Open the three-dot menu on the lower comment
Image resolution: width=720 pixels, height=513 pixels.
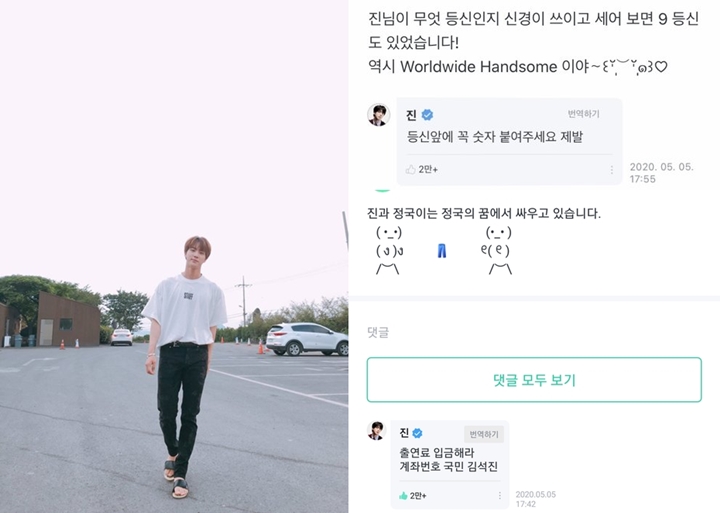(500, 496)
